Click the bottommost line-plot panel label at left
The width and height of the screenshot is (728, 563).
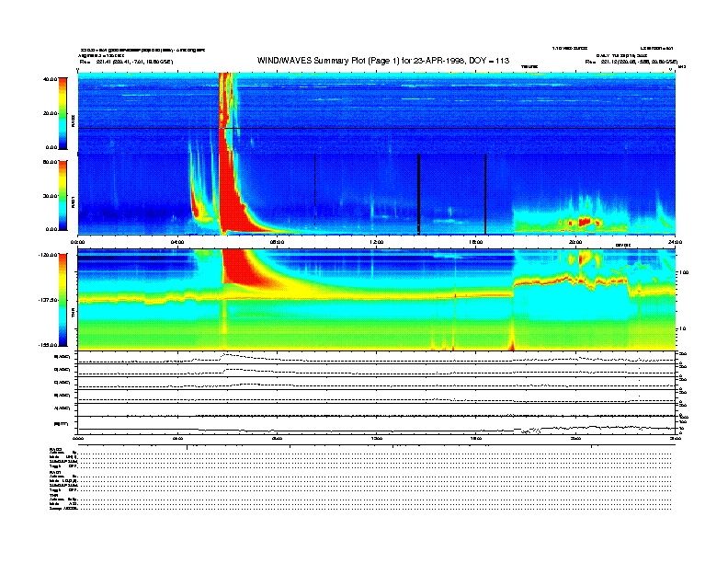(62, 423)
